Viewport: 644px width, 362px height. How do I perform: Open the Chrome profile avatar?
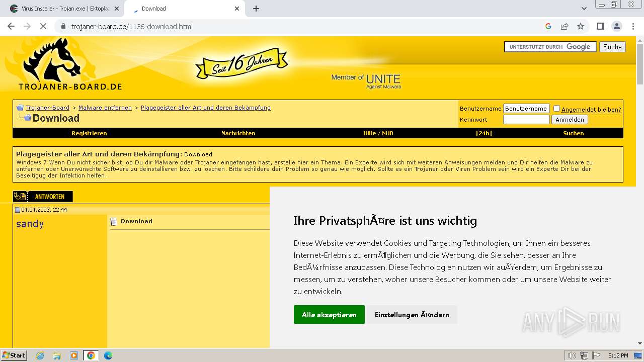(616, 26)
